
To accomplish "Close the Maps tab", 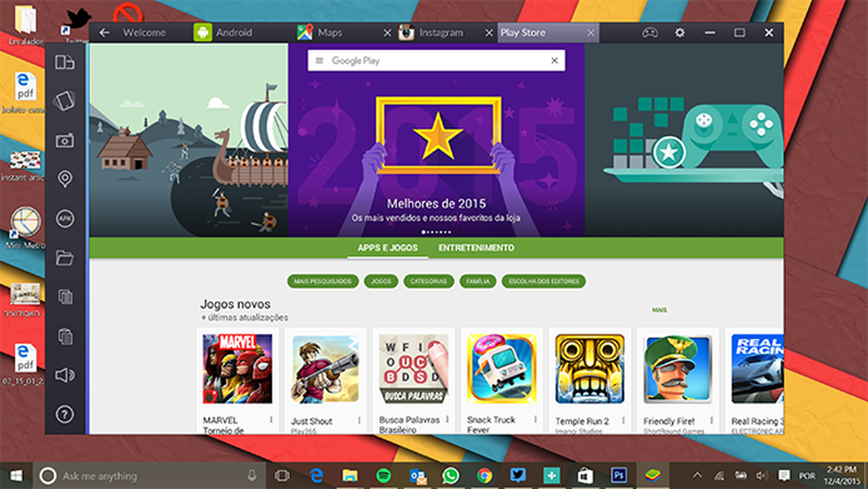I will point(387,34).
